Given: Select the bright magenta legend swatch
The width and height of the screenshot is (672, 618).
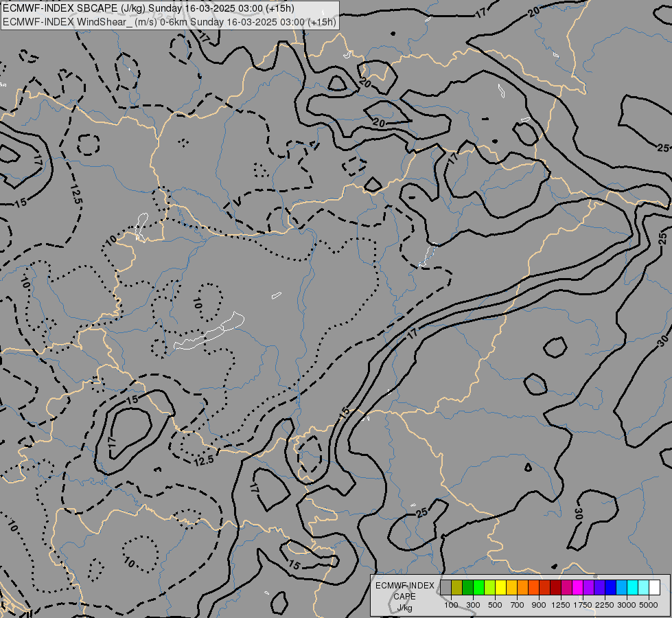Looking at the screenshot, I should [577, 587].
